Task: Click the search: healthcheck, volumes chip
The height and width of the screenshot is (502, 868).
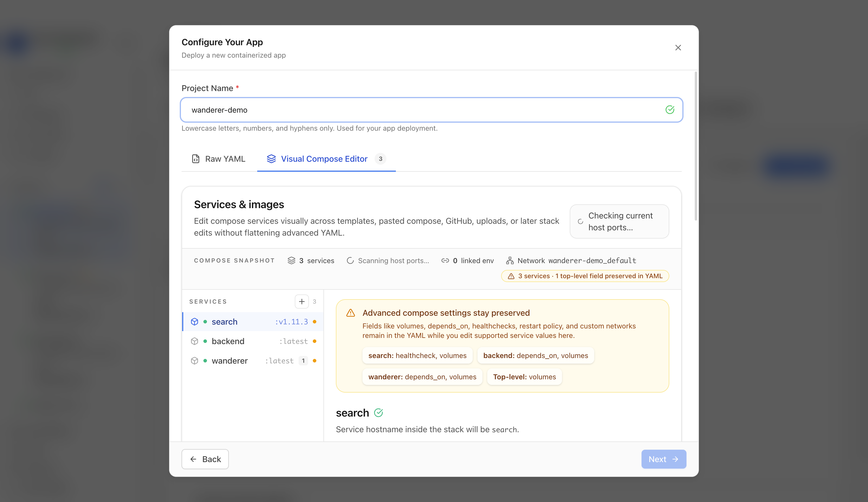Action: 417,356
